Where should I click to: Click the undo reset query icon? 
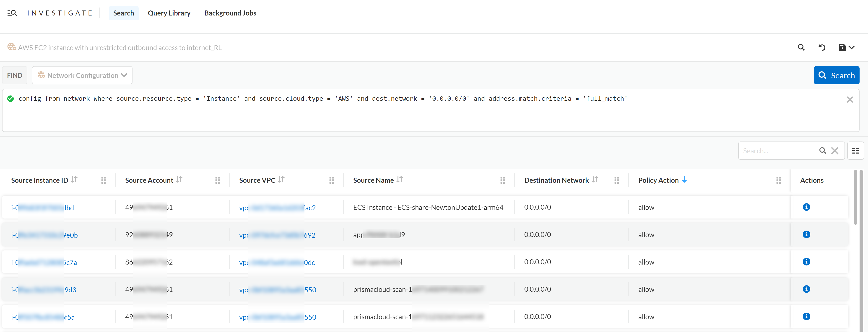coord(822,47)
